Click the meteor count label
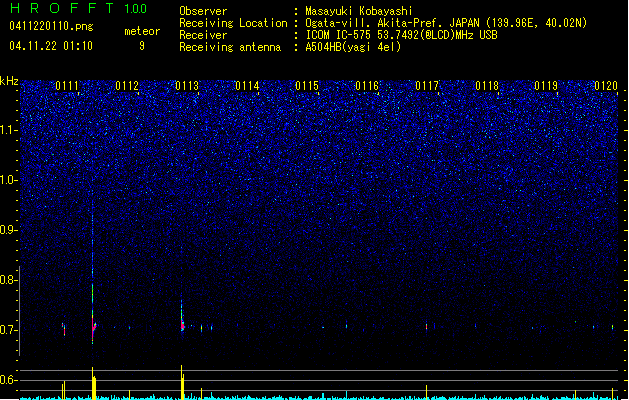Viewport: 629px width, 400px height. pos(142,31)
